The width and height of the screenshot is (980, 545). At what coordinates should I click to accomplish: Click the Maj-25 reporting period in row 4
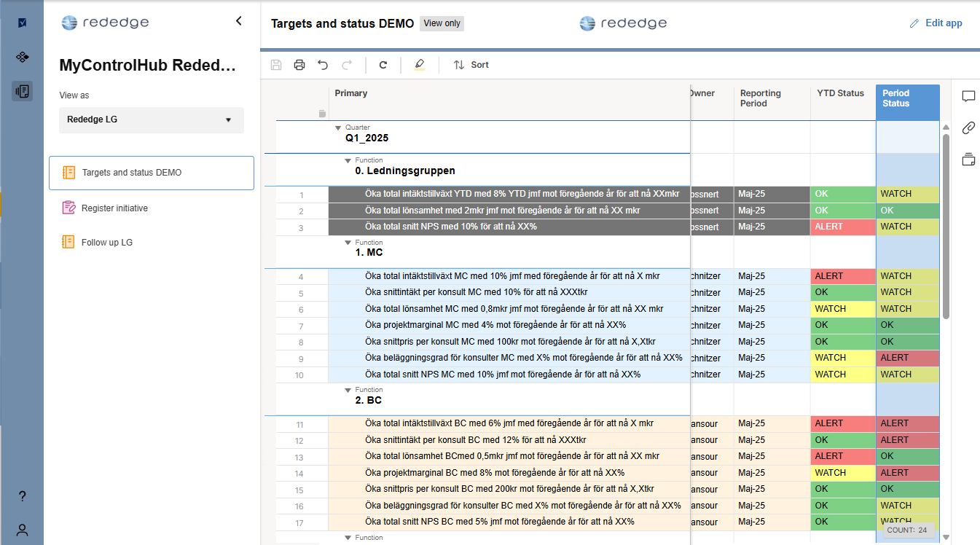(772, 276)
